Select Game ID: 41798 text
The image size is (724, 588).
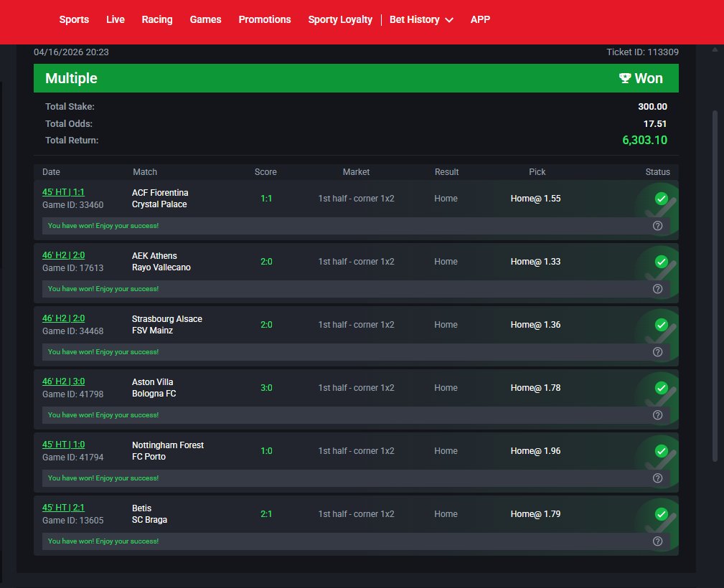73,394
